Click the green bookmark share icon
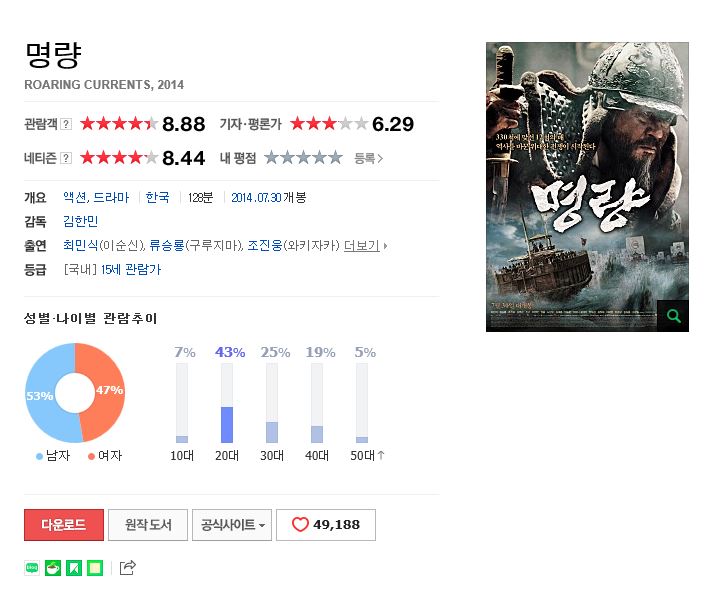 coord(74,568)
